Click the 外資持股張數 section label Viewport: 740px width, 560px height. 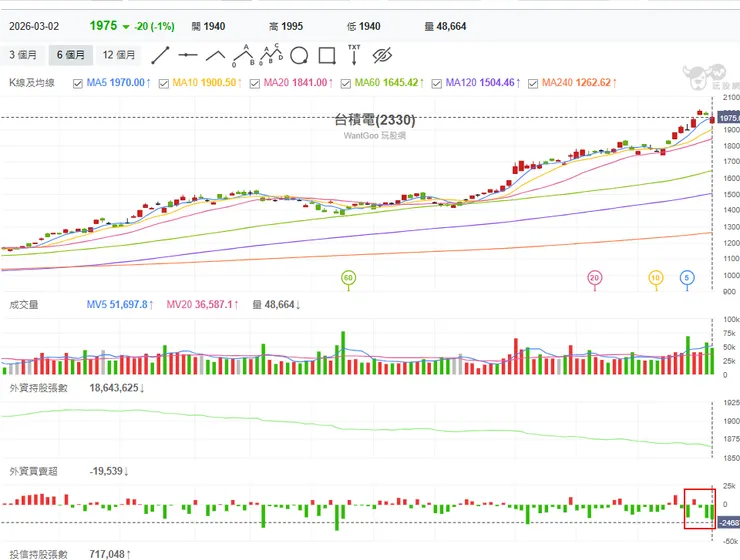pyautogui.click(x=38, y=388)
